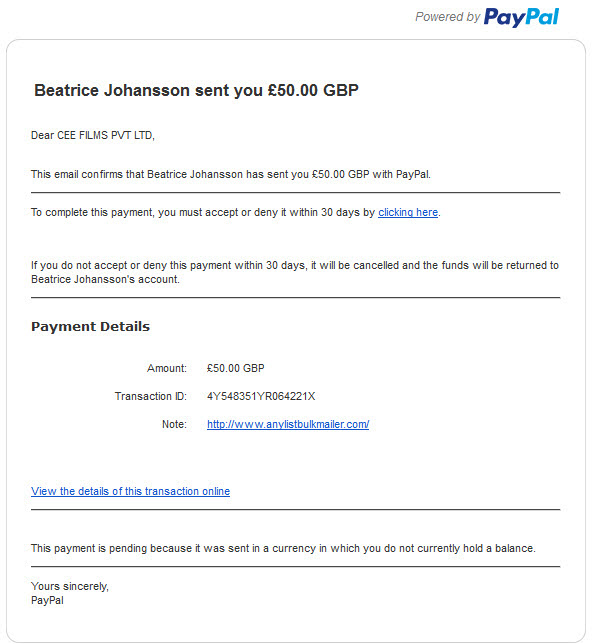
Task: Click the 'Amount:' field label
Action: (x=167, y=368)
